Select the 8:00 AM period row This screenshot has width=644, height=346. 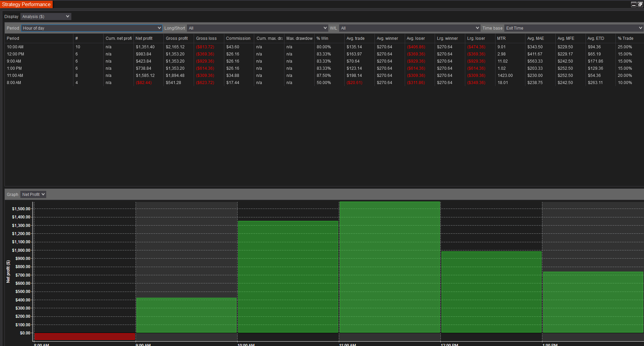(x=324, y=83)
